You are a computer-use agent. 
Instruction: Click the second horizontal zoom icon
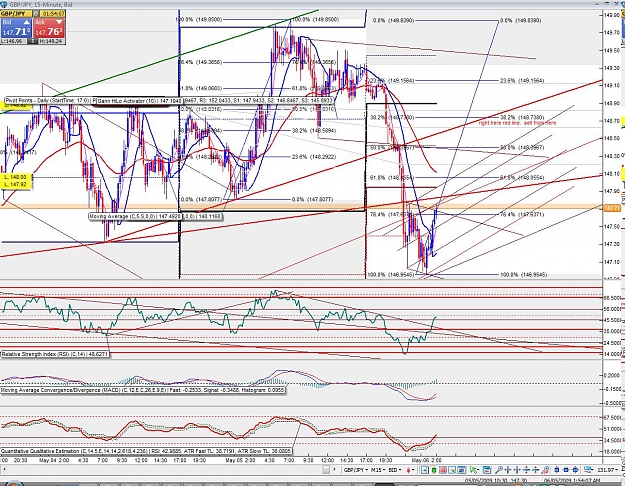(x=517, y=470)
